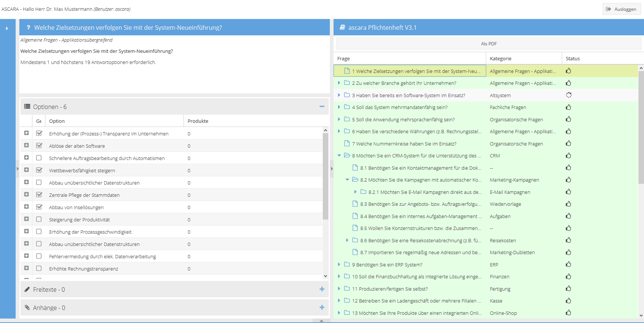Click plus icon beside 'Steigerung der Produktivität'
Viewport: 644px width, 323px height.
click(26, 219)
